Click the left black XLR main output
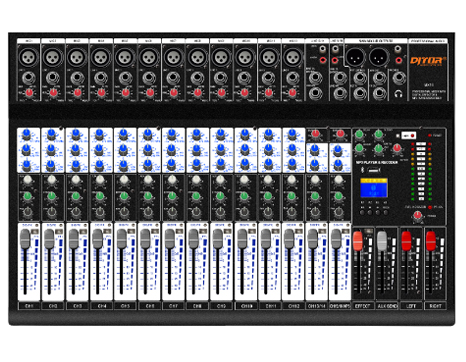This screenshot has width=466, height=362. [355, 57]
